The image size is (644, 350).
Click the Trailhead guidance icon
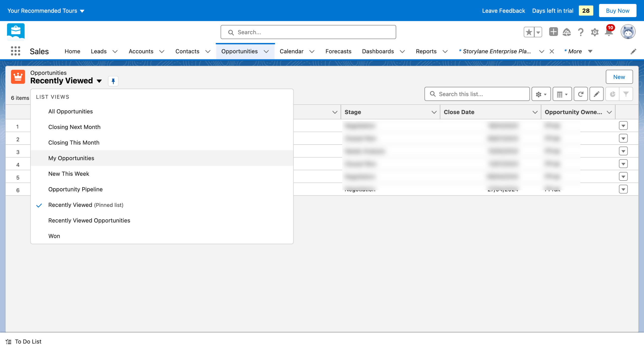[567, 32]
